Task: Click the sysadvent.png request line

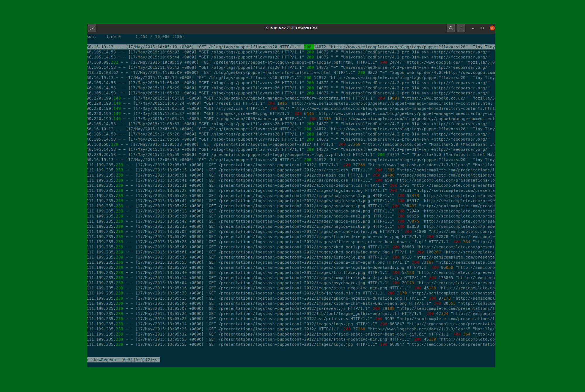Action: (291, 206)
